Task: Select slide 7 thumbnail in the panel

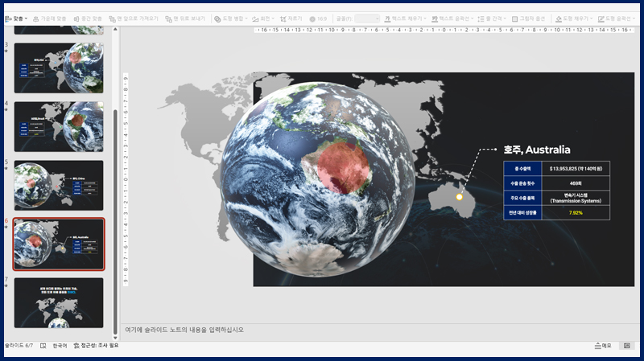Action: 59,303
